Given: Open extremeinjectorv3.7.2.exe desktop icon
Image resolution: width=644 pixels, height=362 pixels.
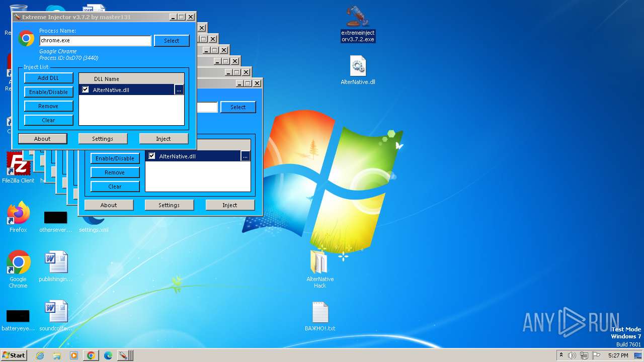Looking at the screenshot, I should click(x=358, y=24).
